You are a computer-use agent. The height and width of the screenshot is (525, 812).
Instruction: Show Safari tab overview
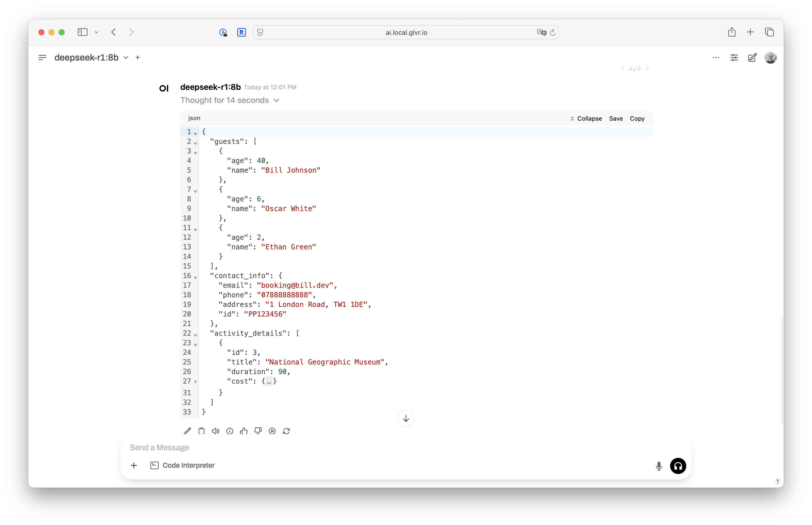point(769,32)
